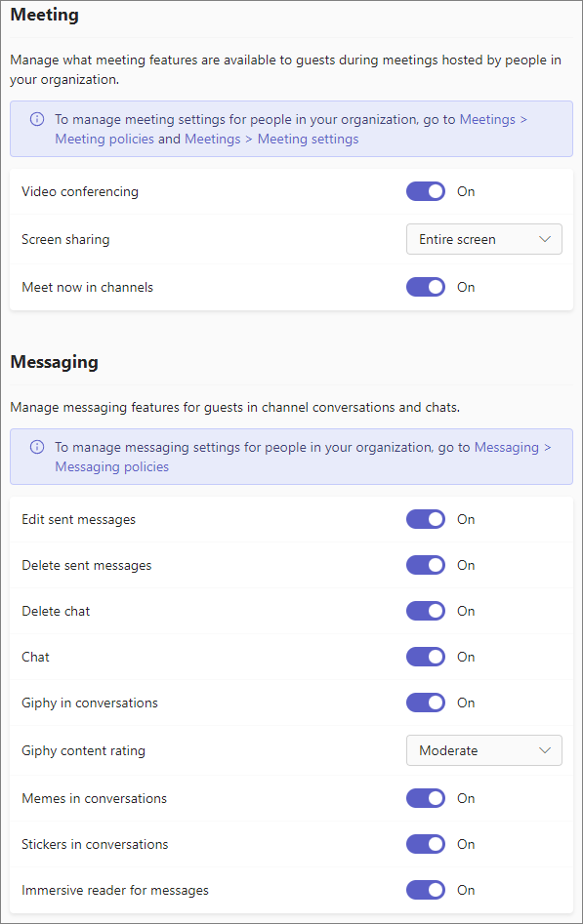This screenshot has height=924, width=583.
Task: Toggle Memes in conversations
Action: tap(426, 798)
